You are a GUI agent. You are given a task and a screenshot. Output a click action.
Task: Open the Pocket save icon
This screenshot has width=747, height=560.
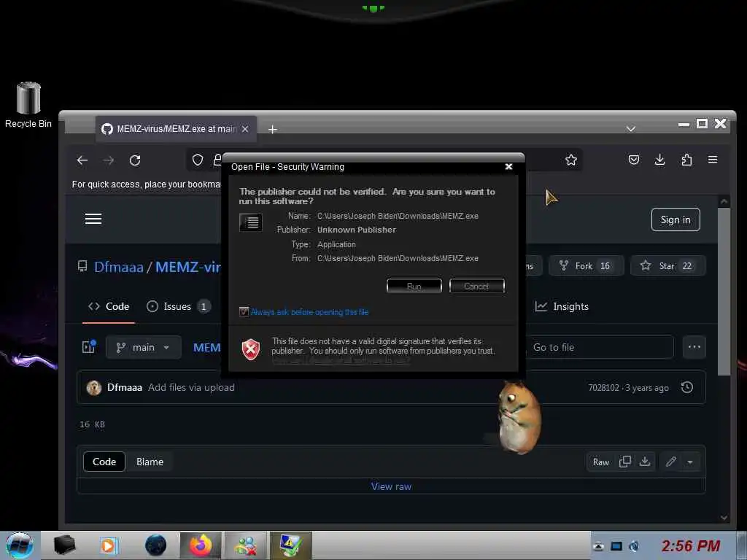[x=634, y=160]
